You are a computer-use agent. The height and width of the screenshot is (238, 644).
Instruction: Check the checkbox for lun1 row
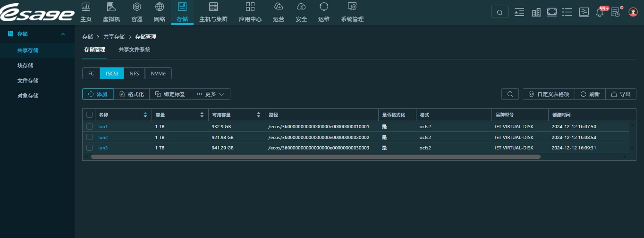[x=90, y=126]
